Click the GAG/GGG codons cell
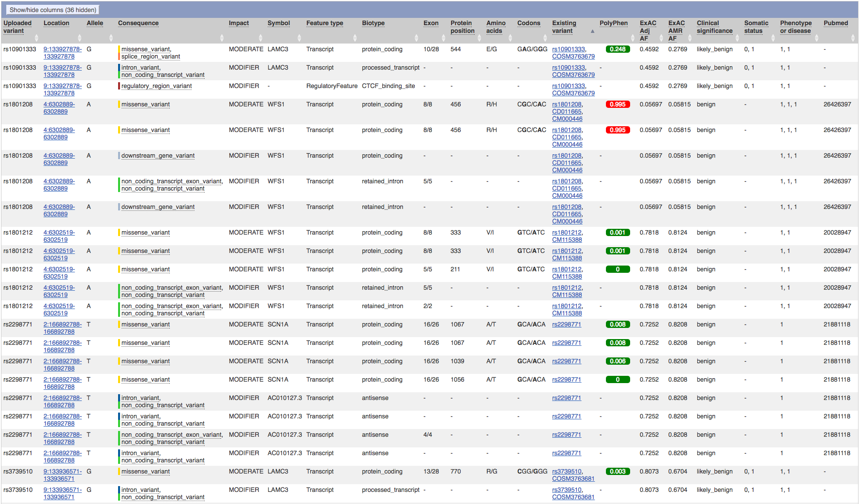860x504 pixels. pyautogui.click(x=532, y=49)
